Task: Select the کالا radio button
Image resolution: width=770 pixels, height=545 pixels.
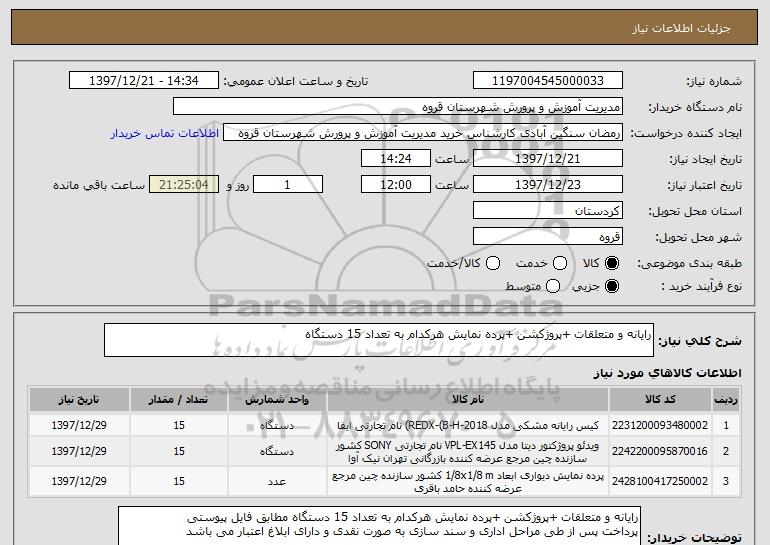Action: [x=612, y=263]
